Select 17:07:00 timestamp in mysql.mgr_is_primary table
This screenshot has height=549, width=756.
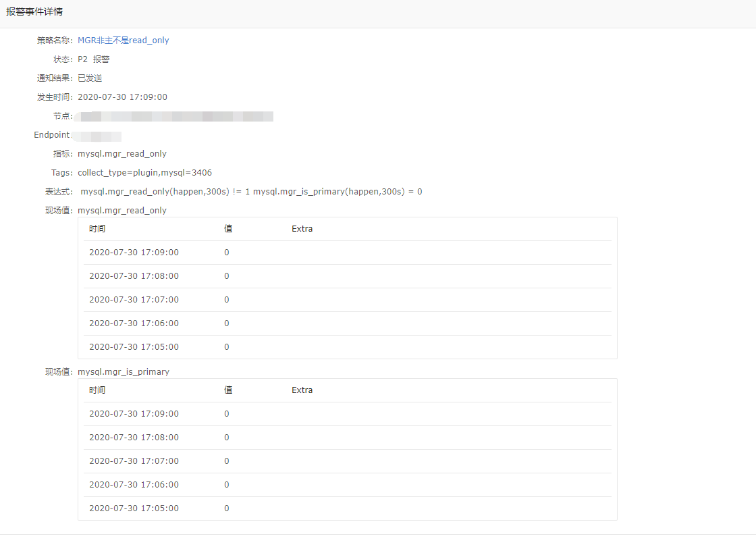pyautogui.click(x=134, y=461)
